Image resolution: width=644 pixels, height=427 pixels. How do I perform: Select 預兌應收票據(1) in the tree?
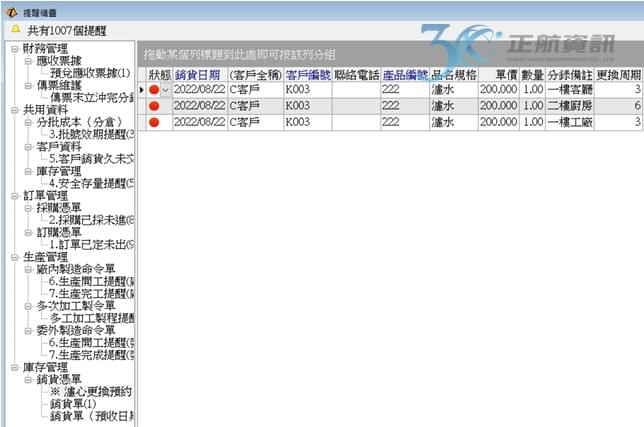(x=90, y=73)
